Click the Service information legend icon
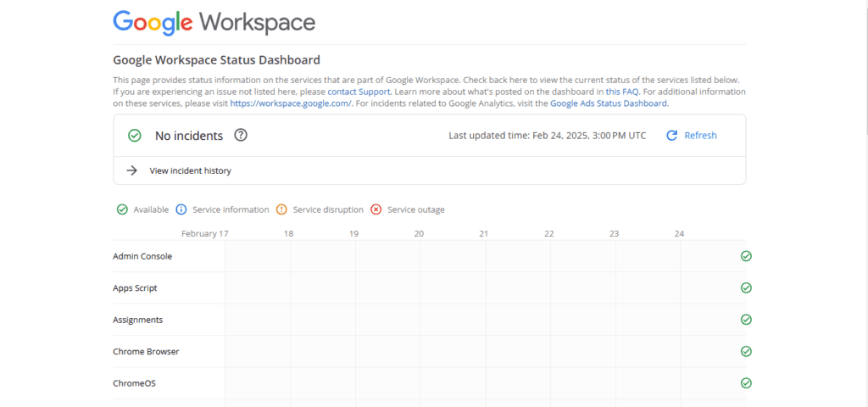Viewport: 868px width, 407px height. [x=181, y=209]
